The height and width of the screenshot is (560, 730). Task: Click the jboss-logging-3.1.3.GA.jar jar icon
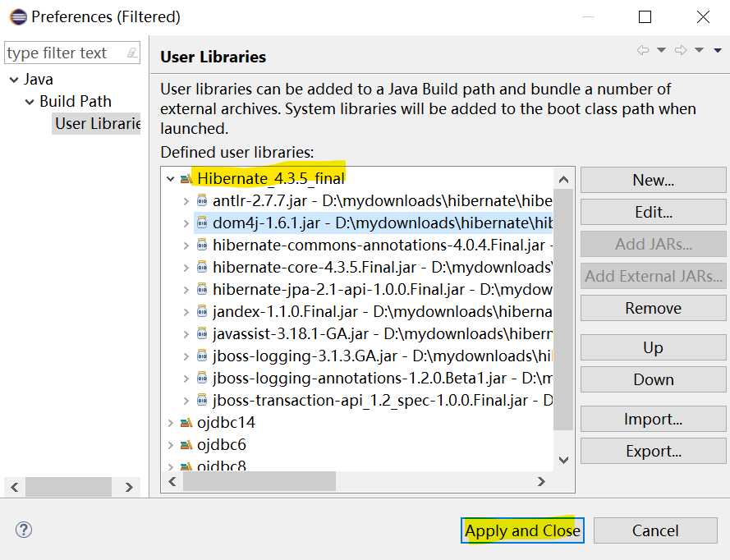pos(202,356)
